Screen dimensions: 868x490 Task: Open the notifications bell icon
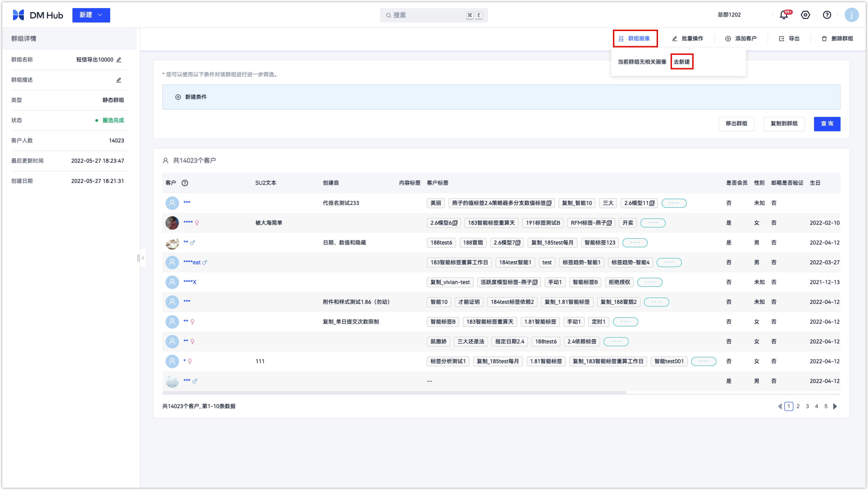784,15
